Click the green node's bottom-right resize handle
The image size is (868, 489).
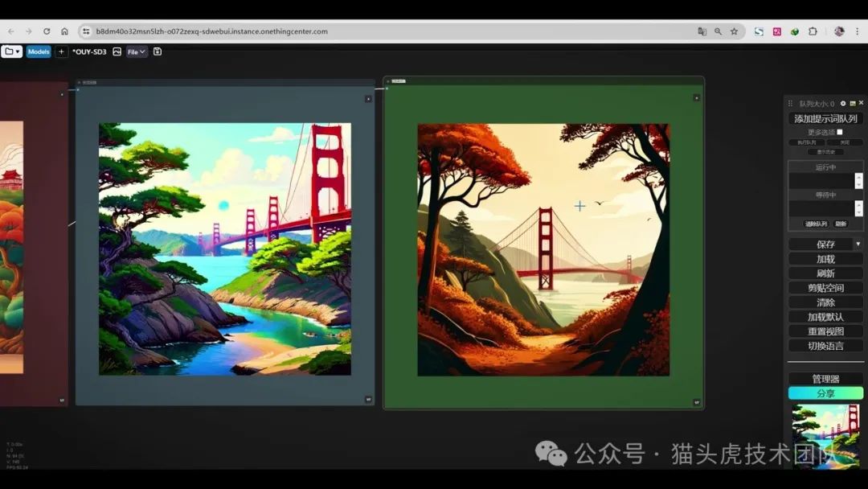point(696,403)
